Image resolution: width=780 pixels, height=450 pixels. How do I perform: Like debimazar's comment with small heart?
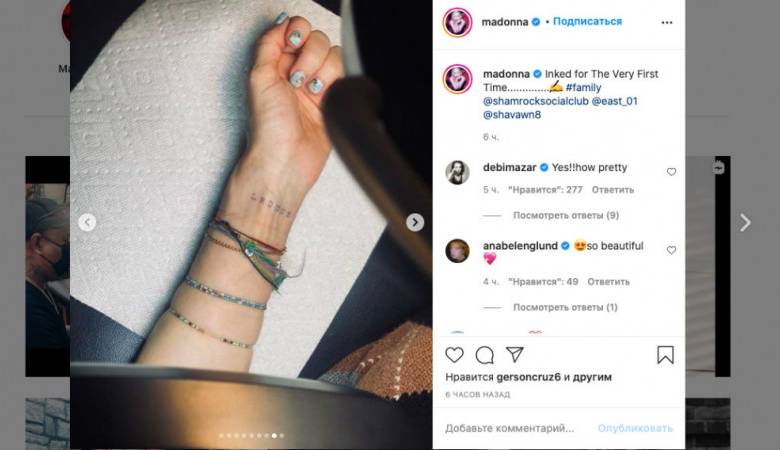click(671, 172)
